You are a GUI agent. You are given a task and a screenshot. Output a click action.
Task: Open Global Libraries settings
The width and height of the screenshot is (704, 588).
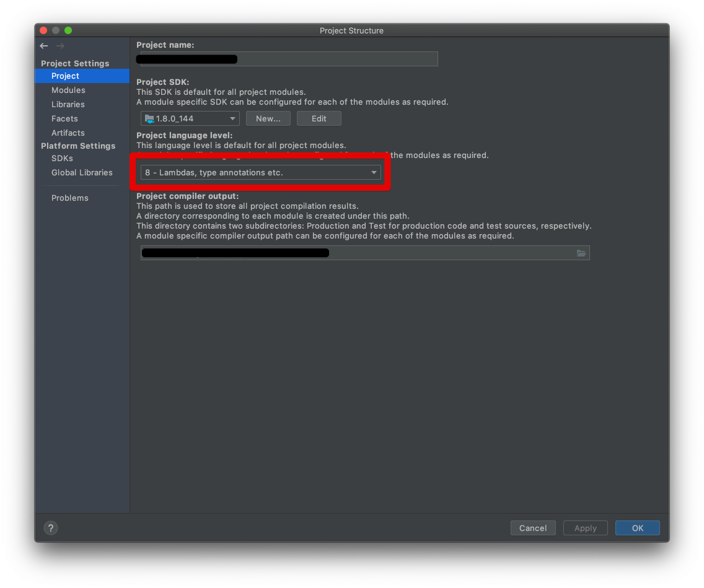click(82, 172)
